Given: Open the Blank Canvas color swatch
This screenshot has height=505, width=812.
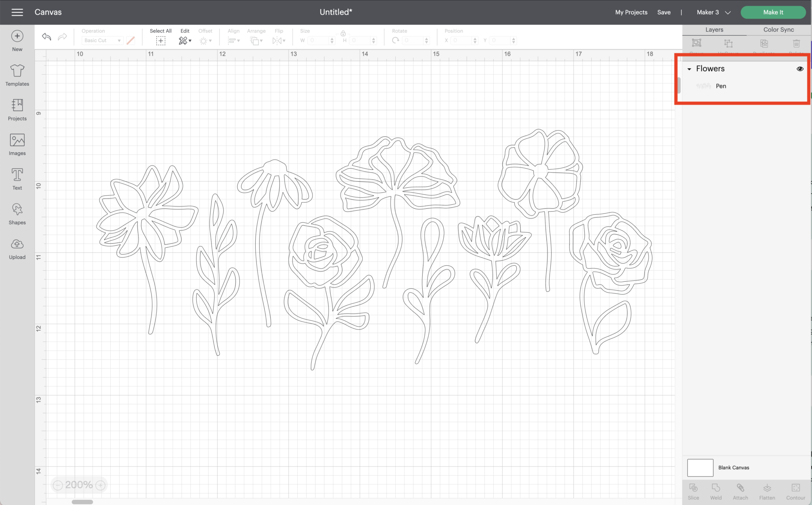Looking at the screenshot, I should tap(700, 467).
